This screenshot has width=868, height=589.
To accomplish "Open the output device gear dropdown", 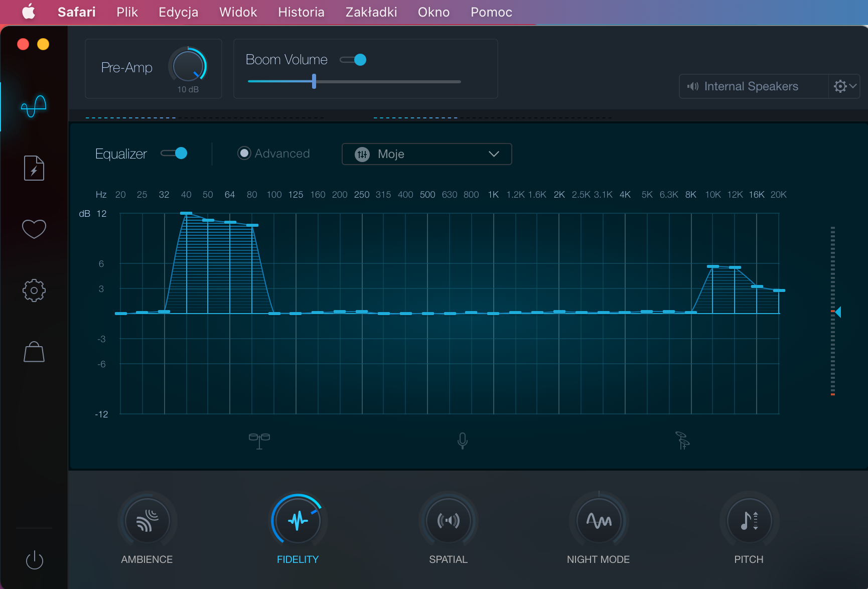I will 845,86.
